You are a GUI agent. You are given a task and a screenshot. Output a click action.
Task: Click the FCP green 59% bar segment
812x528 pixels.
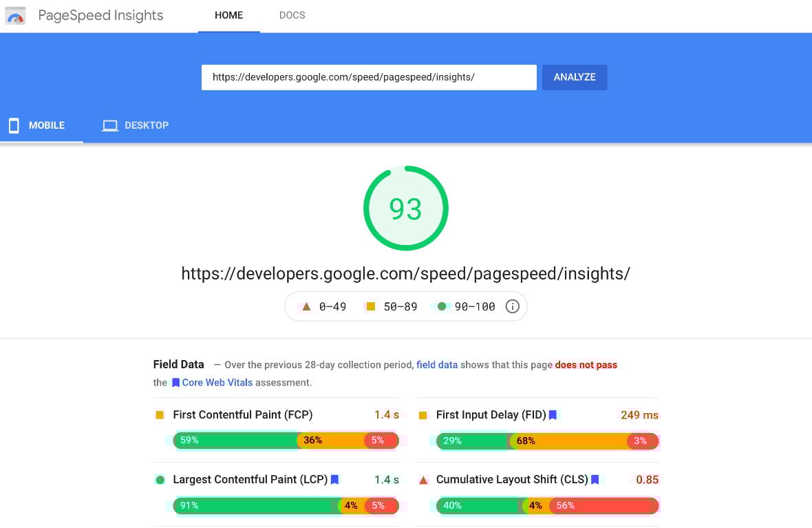click(x=235, y=441)
